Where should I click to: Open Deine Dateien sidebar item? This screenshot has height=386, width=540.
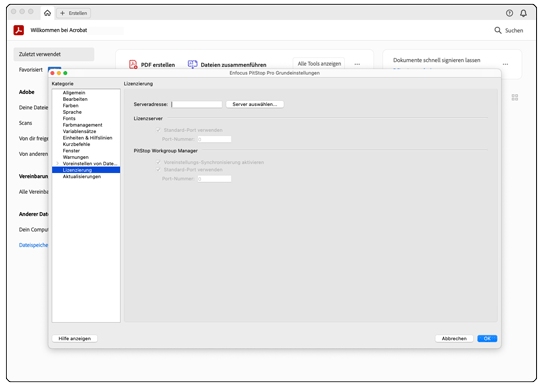[33, 107]
